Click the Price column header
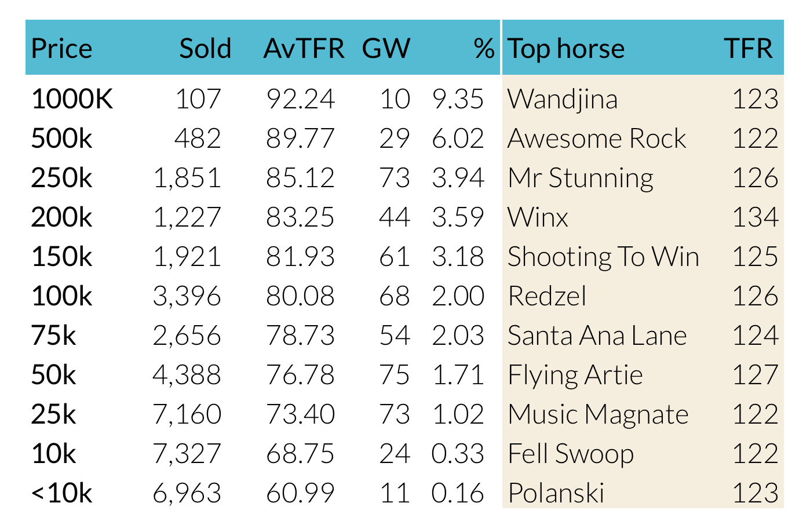 pyautogui.click(x=61, y=49)
